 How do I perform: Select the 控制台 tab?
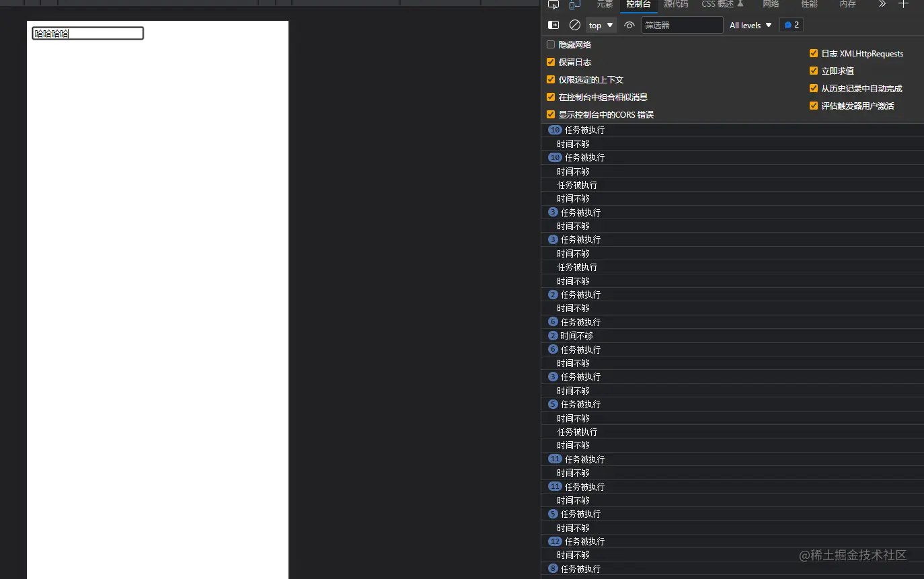[x=638, y=5]
